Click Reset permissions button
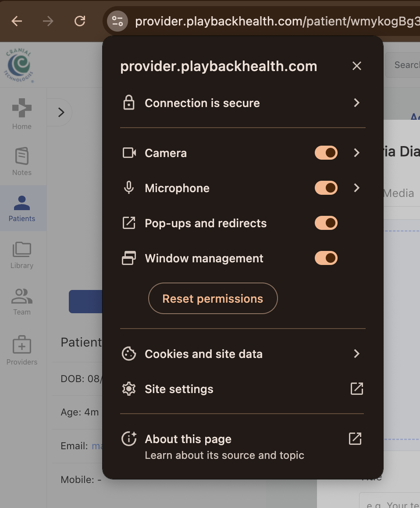Image resolution: width=420 pixels, height=508 pixels. (213, 298)
